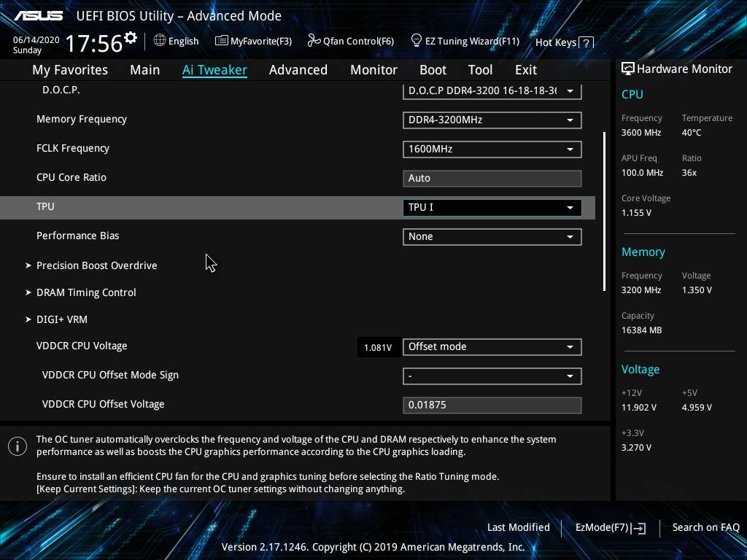Click the Memory Frequency label

82,119
